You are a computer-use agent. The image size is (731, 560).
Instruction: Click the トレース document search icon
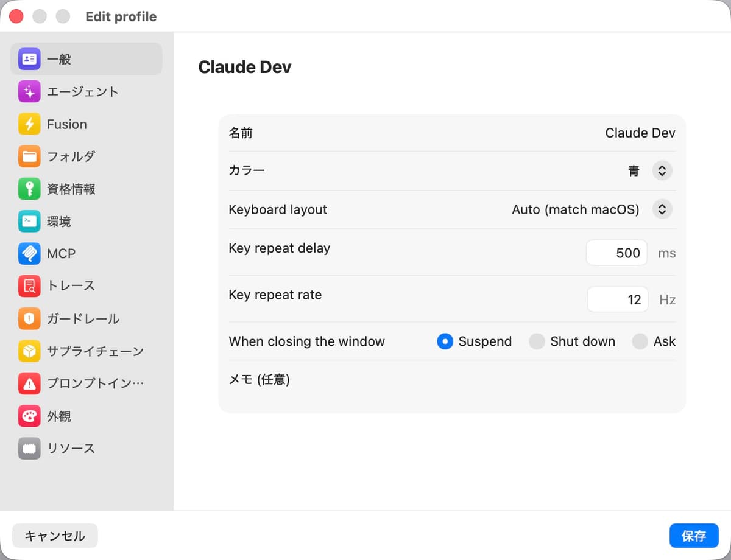[x=29, y=286]
